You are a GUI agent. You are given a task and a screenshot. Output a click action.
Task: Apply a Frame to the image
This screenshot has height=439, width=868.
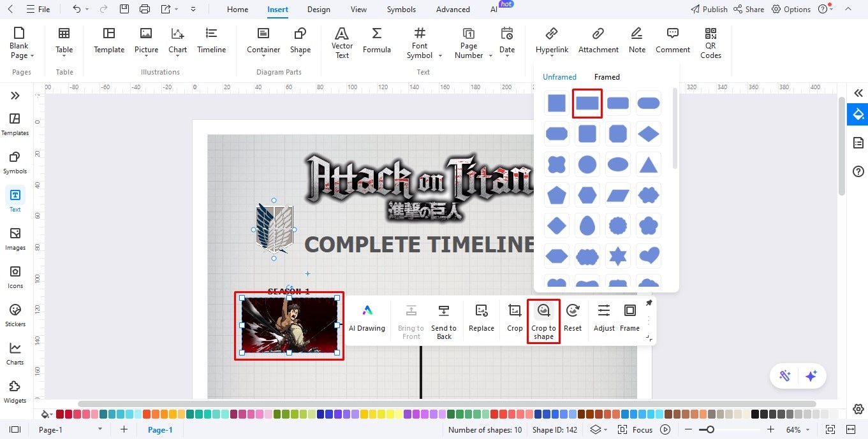pyautogui.click(x=629, y=317)
